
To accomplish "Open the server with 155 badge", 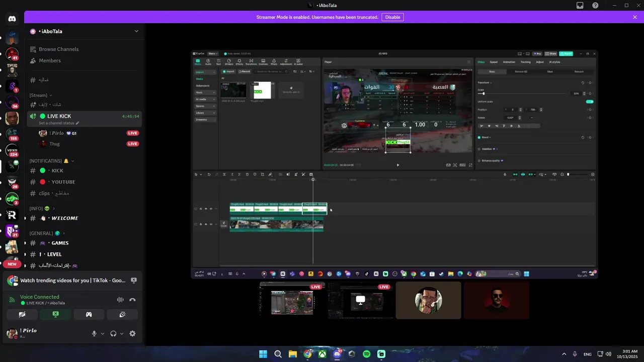I will pos(12,134).
